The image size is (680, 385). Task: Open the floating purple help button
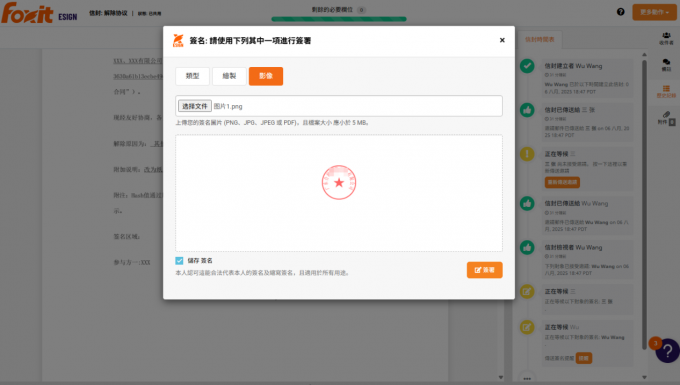[668, 351]
